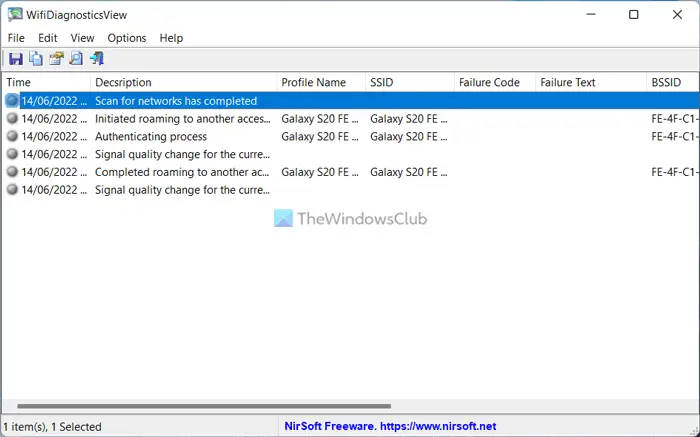The height and width of the screenshot is (437, 700).
Task: Click the BSSID value in Authenticating process row
Action: pyautogui.click(x=675, y=136)
